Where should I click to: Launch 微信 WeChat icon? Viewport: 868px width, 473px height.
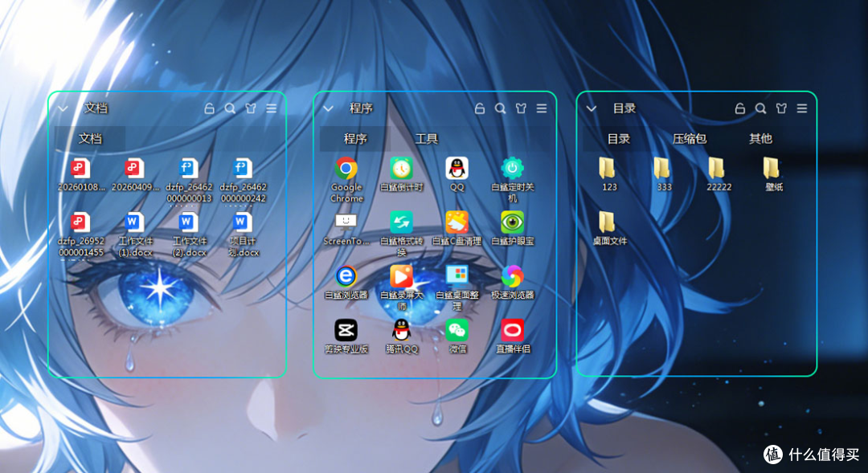click(457, 330)
